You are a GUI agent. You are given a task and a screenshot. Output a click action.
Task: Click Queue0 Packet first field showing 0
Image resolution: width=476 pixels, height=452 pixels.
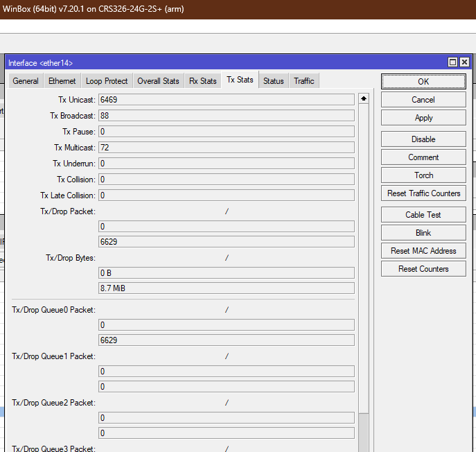point(226,325)
